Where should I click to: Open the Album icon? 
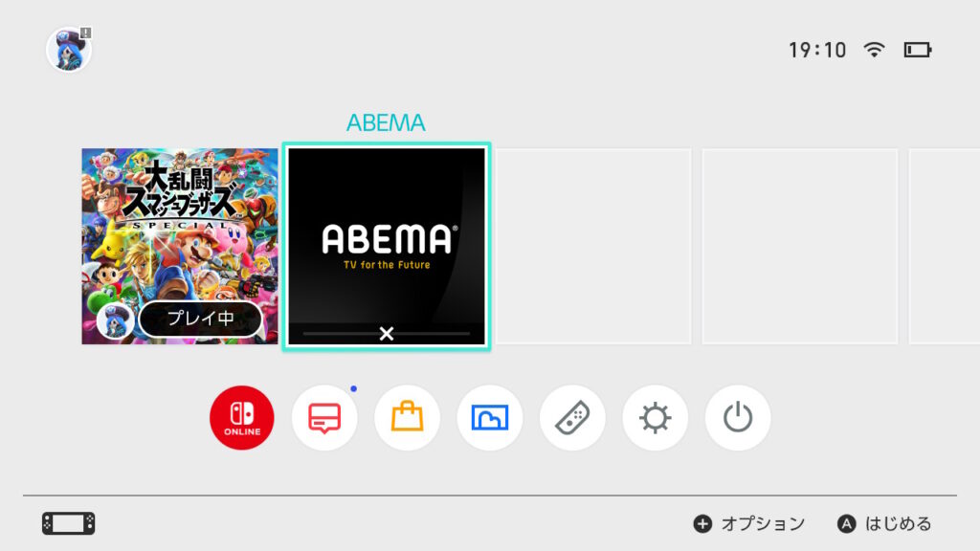tap(489, 417)
